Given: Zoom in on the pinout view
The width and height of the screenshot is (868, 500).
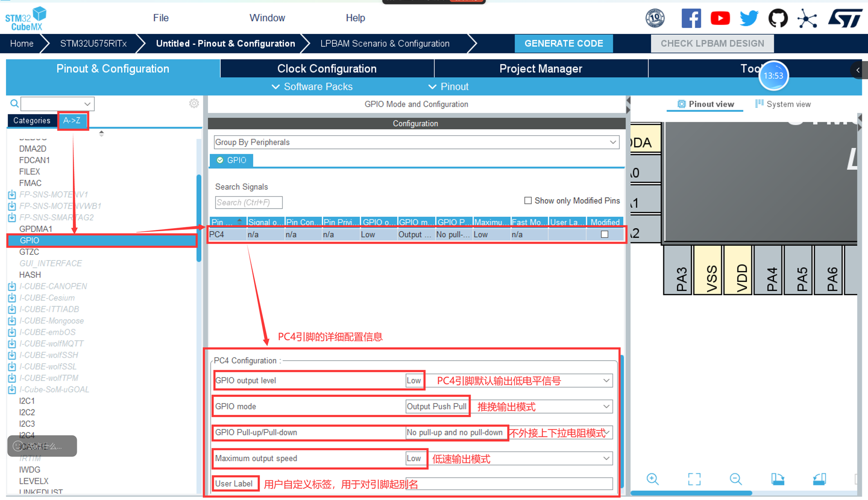Looking at the screenshot, I should tap(652, 479).
